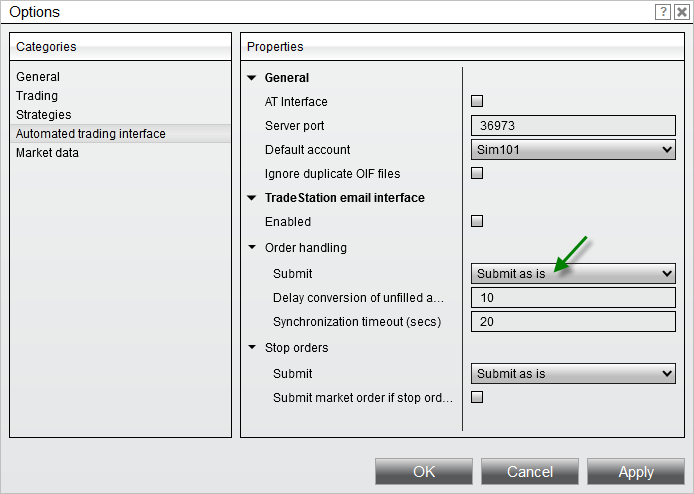This screenshot has height=494, width=694.
Task: Select the Market data category
Action: [x=47, y=153]
